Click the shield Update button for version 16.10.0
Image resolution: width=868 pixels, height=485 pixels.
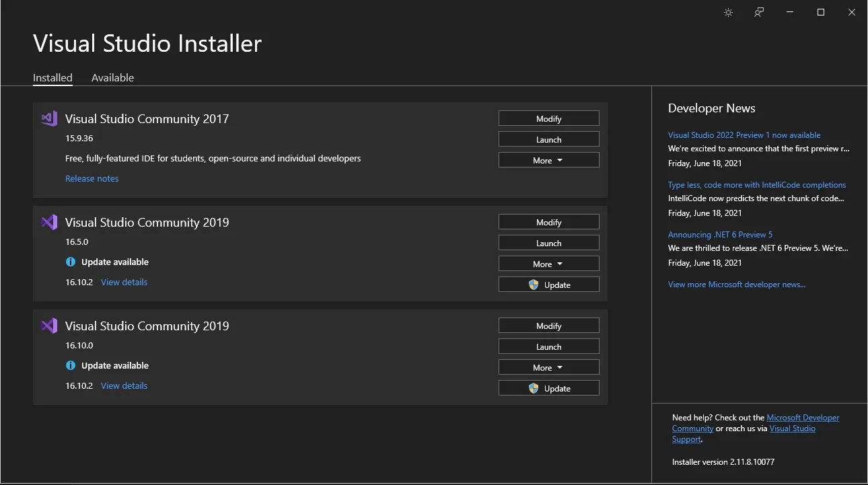548,388
